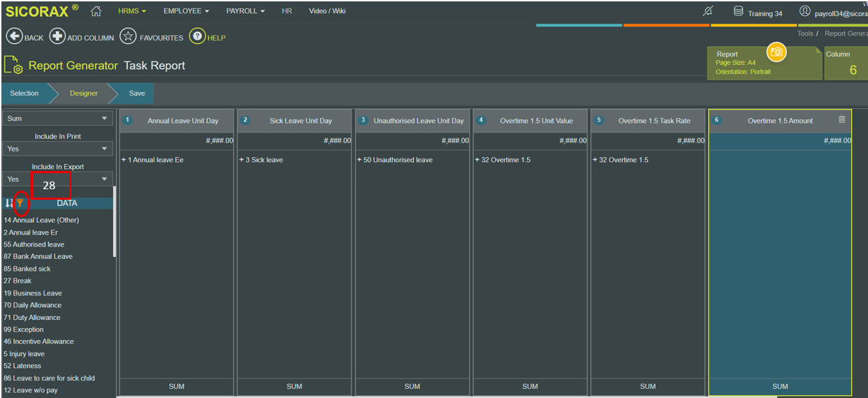Screen dimensions: 868x398
Task: Open the Sum aggregation dropdown
Action: (57, 119)
